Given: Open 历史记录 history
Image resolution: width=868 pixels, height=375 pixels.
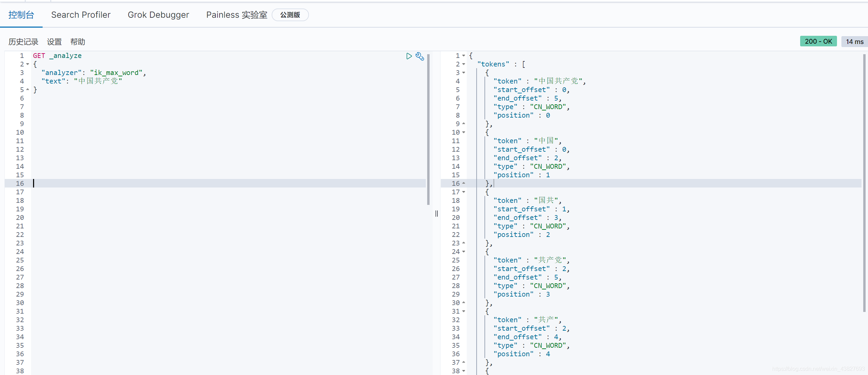Looking at the screenshot, I should [23, 42].
